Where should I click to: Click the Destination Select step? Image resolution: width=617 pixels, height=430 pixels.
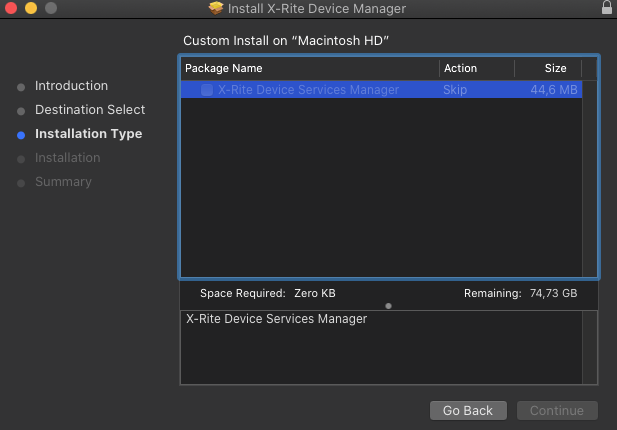coord(90,110)
